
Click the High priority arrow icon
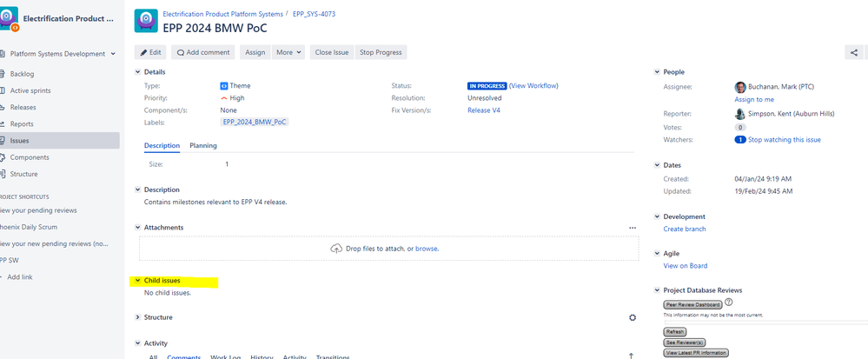[x=223, y=98]
